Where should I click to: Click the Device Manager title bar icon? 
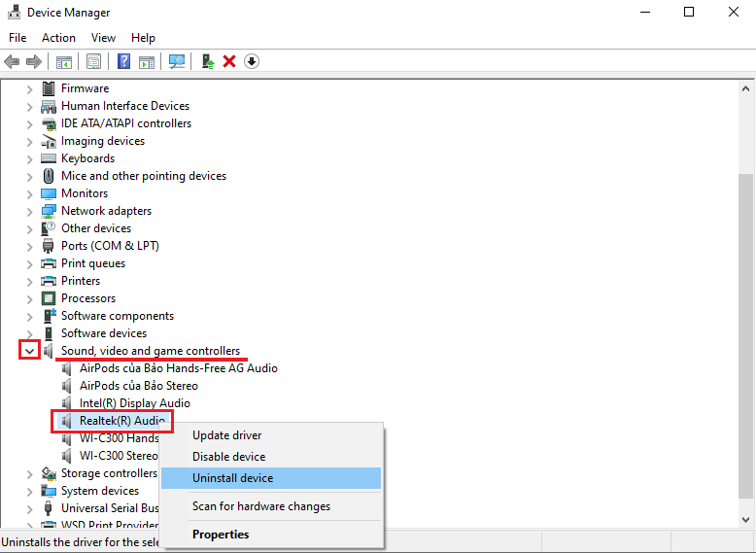14,12
